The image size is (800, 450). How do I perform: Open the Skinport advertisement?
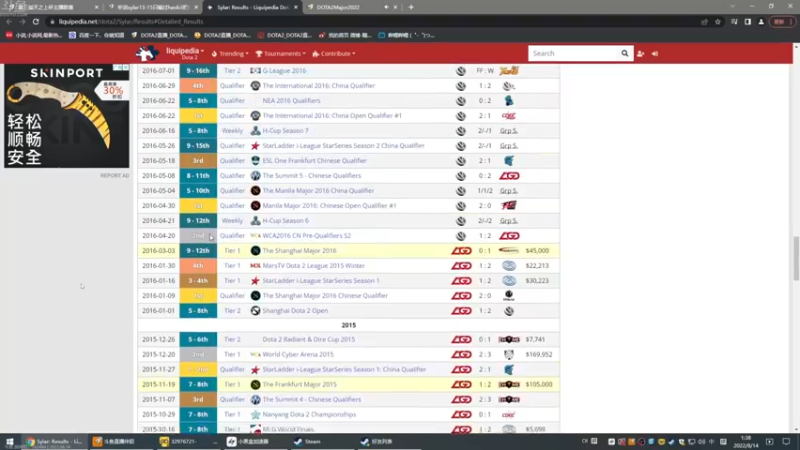[x=67, y=116]
